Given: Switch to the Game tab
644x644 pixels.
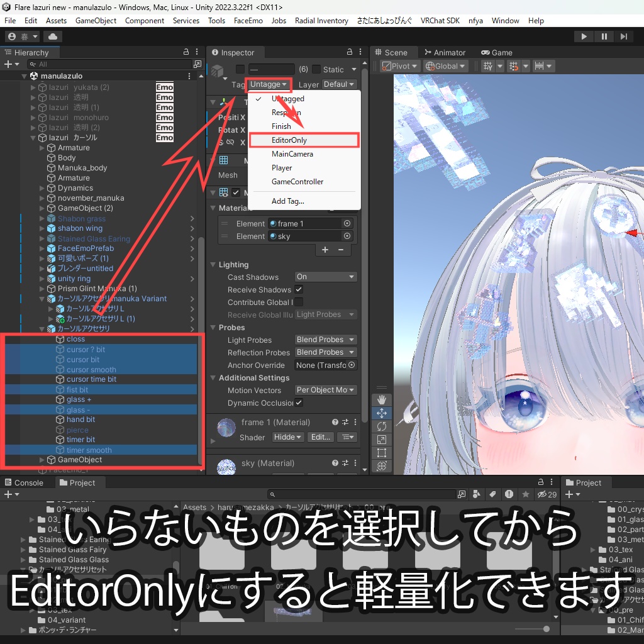Looking at the screenshot, I should 497,53.
